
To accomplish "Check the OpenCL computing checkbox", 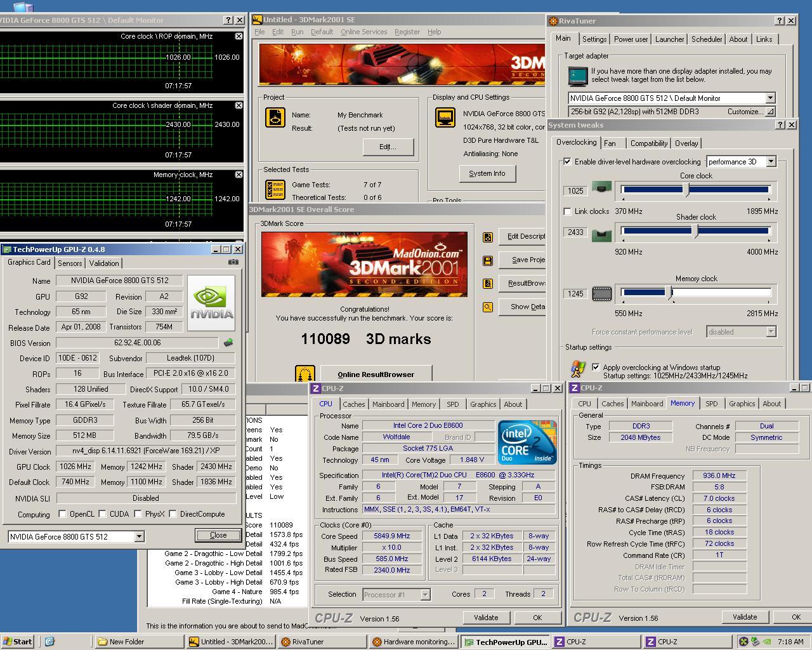I will 62,514.
